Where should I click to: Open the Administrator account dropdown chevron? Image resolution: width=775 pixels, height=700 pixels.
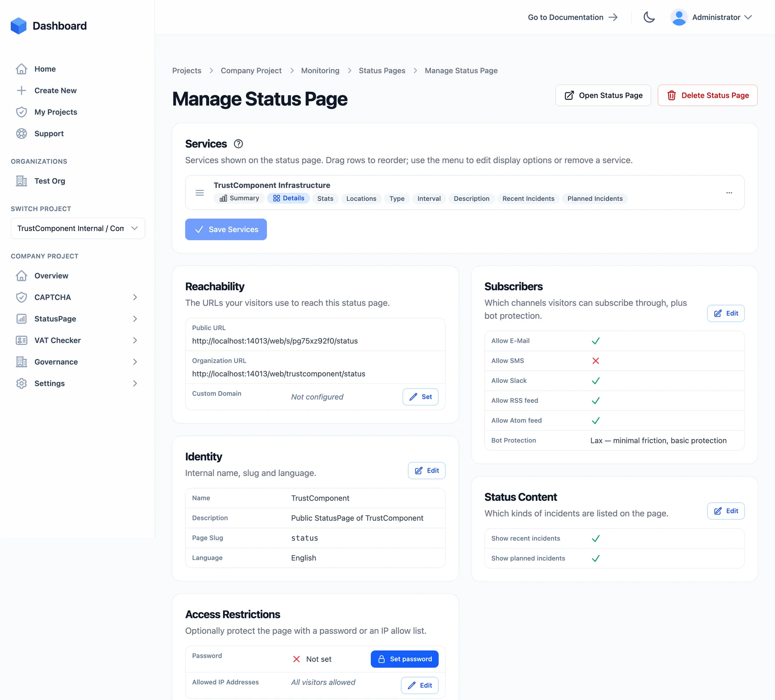pyautogui.click(x=748, y=17)
